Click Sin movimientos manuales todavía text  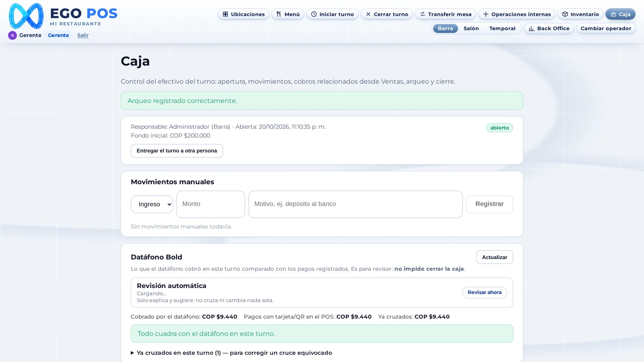[x=181, y=226]
